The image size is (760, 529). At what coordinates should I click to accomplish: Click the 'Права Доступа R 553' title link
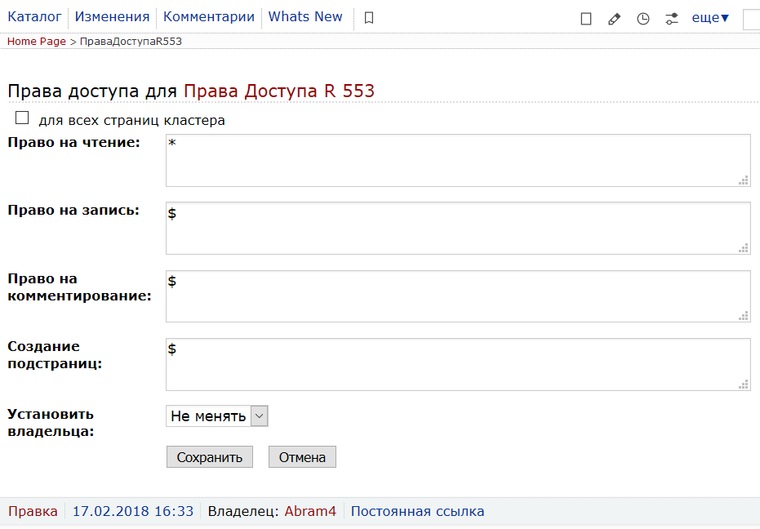point(279,91)
